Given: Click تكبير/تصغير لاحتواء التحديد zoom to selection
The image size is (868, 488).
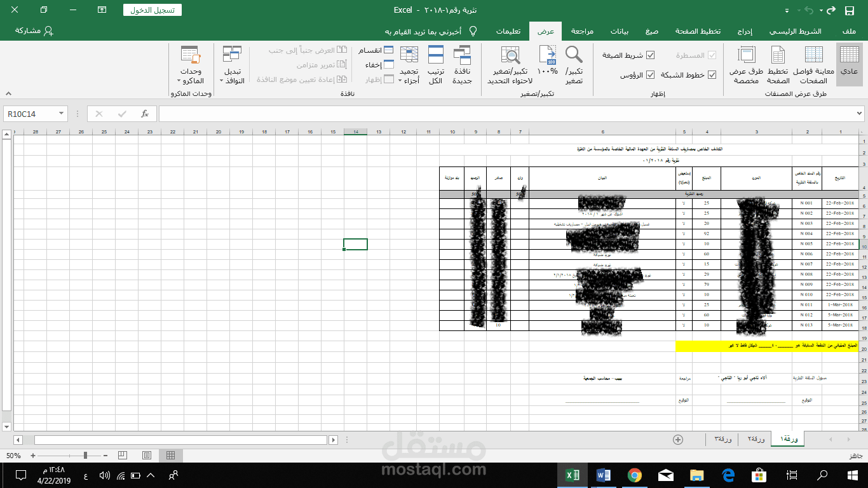Looking at the screenshot, I should click(x=510, y=65).
